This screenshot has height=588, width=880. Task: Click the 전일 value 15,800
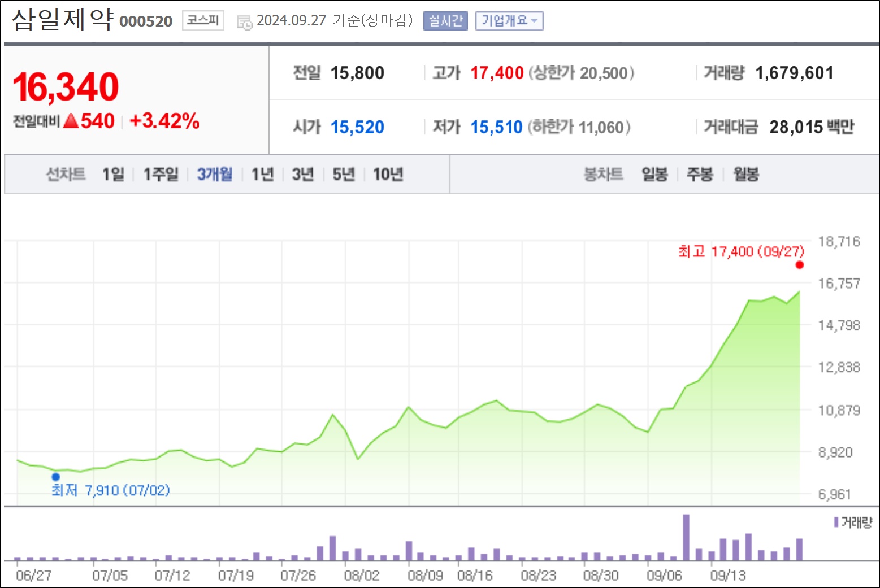coord(357,73)
